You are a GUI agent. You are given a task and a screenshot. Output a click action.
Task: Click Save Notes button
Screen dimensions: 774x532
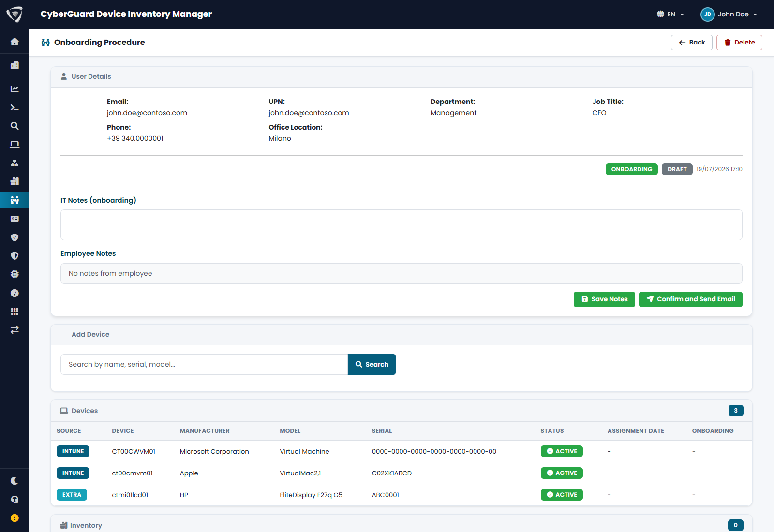[604, 299]
